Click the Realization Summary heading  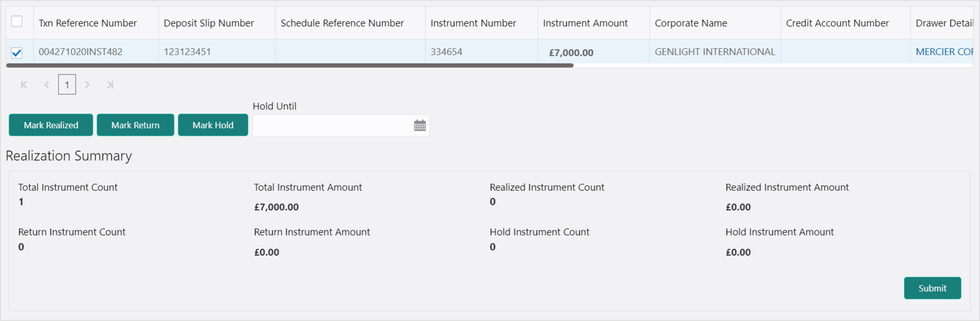click(x=69, y=156)
